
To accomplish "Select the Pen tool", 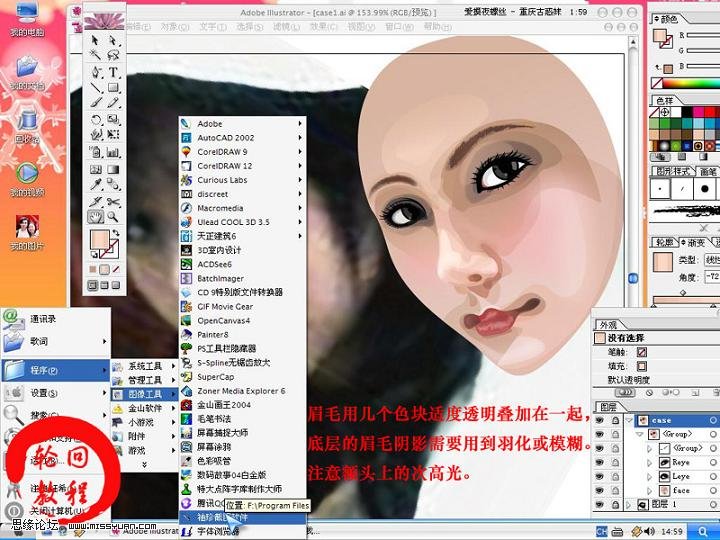I will click(96, 72).
